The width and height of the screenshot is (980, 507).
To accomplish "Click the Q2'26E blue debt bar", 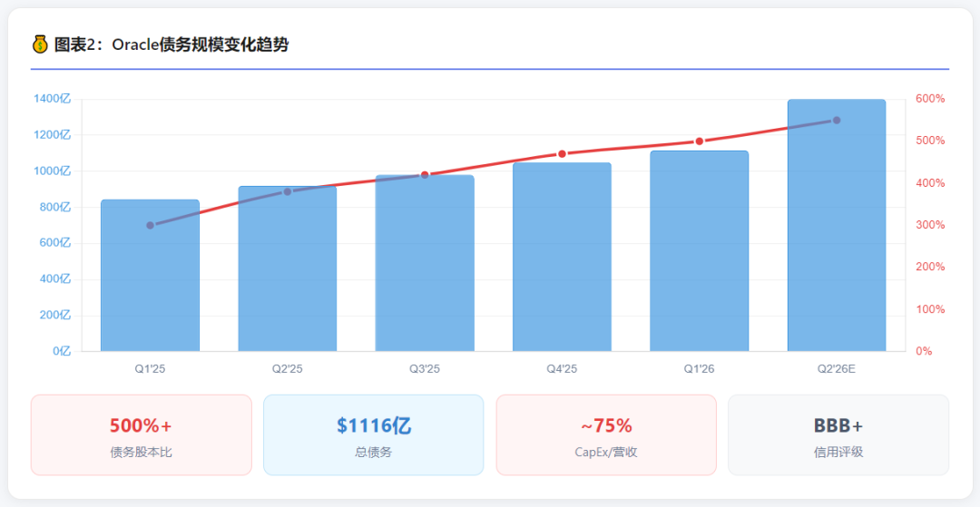I will [837, 226].
